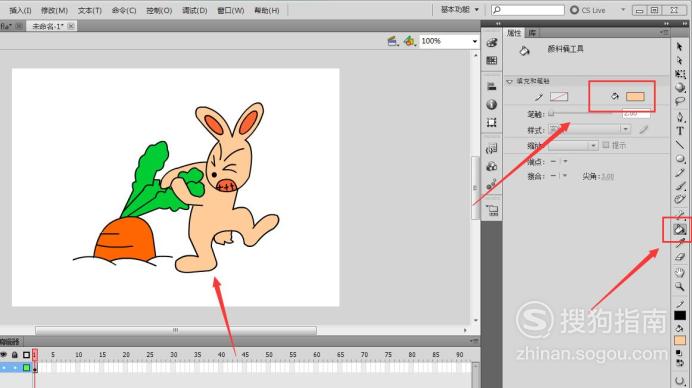The image size is (692, 388).
Task: Select the Eraser tool
Action: (680, 257)
